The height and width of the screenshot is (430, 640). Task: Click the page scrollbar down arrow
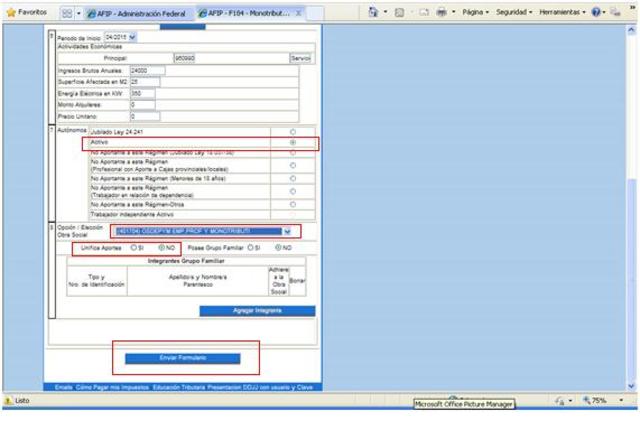tap(631, 386)
